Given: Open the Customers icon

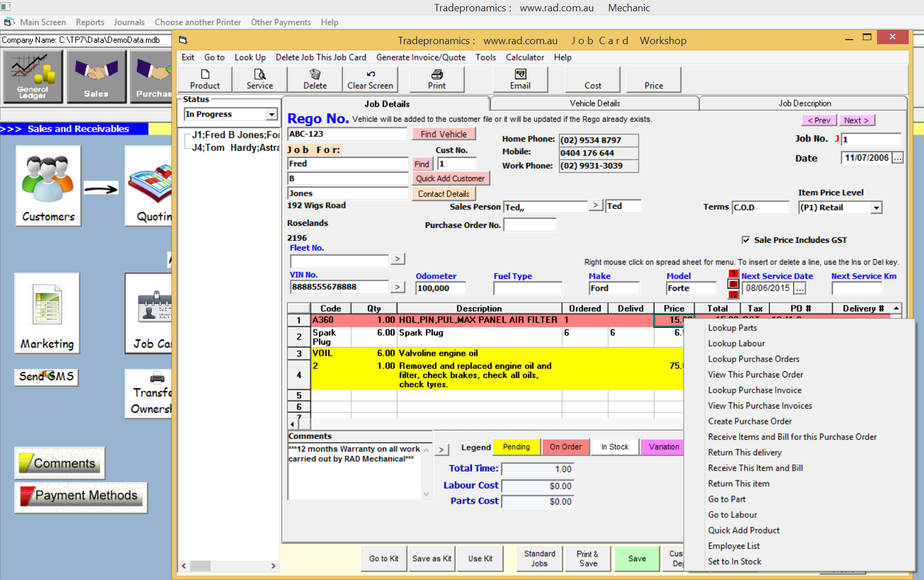Looking at the screenshot, I should (48, 186).
